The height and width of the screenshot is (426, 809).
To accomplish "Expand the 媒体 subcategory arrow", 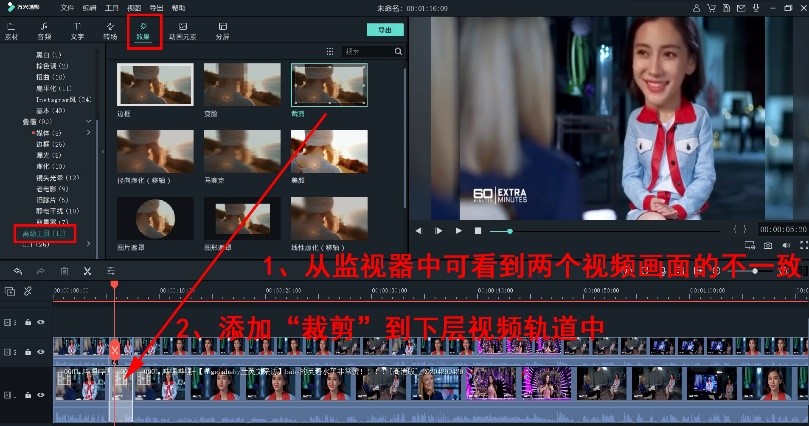I will coord(88,133).
